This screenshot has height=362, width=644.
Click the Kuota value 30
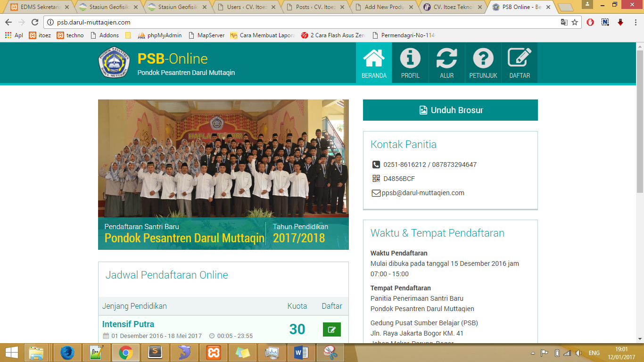297,329
